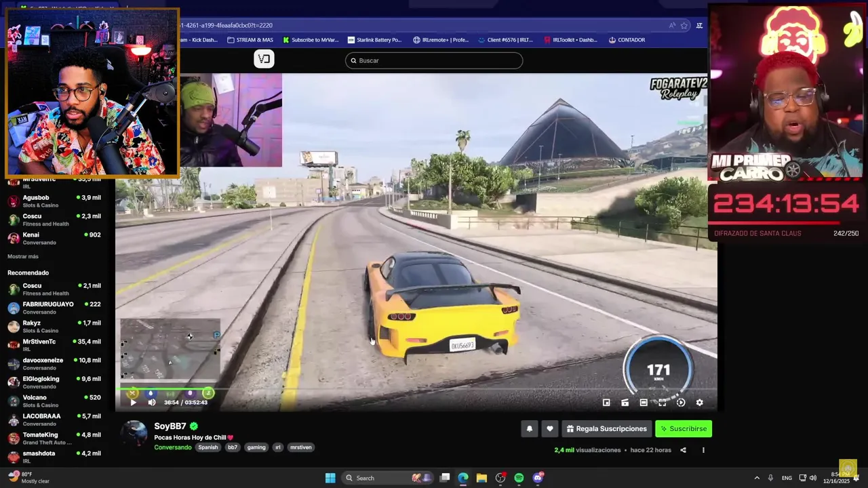868x488 pixels.
Task: Open File Explorer from taskbar
Action: pyautogui.click(x=481, y=478)
